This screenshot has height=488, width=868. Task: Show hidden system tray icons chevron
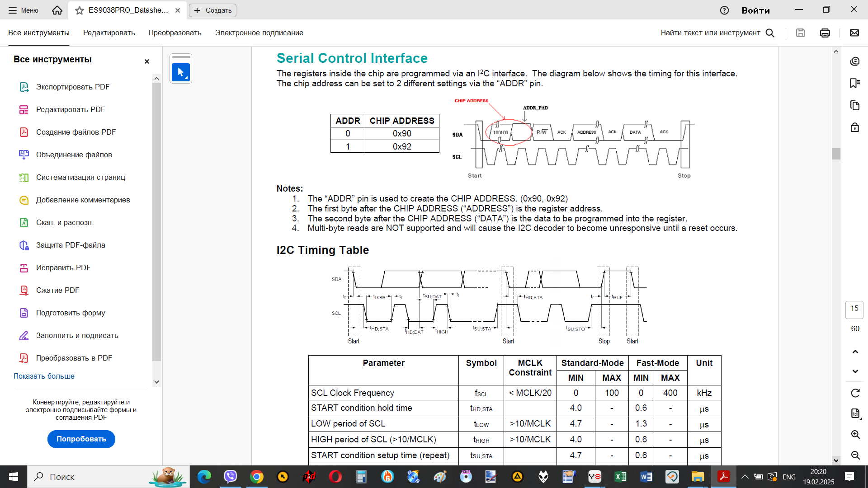(x=745, y=477)
